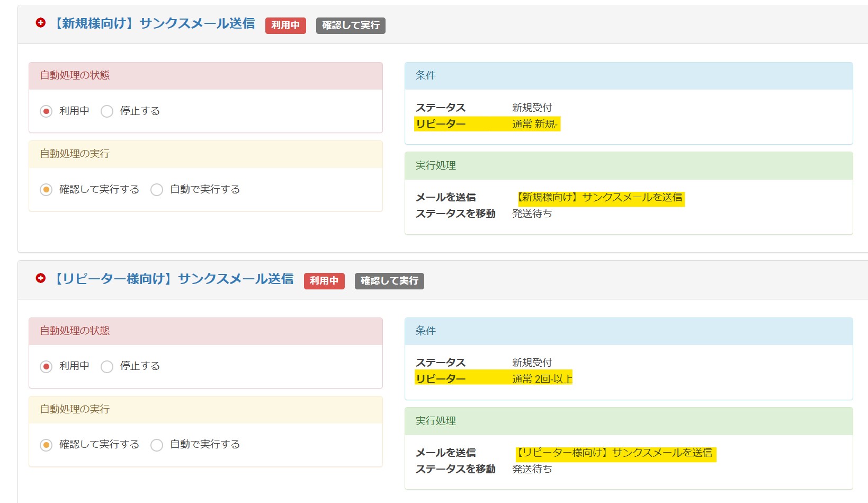Click the 実行処理 panel header in リピーター様向け section
This screenshot has height=503, width=868.
pos(629,421)
